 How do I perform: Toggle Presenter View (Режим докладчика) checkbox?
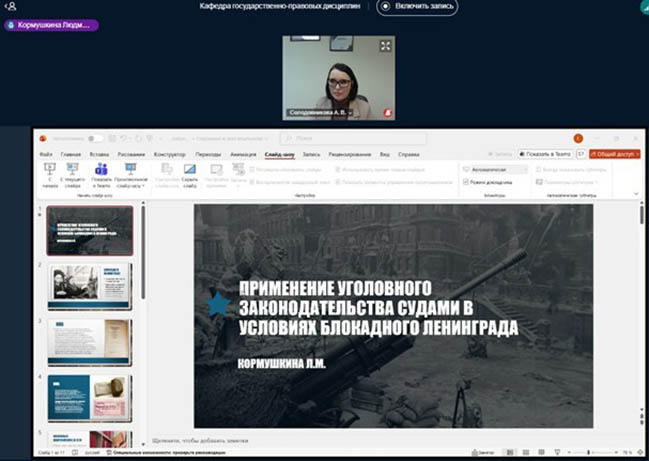click(467, 183)
